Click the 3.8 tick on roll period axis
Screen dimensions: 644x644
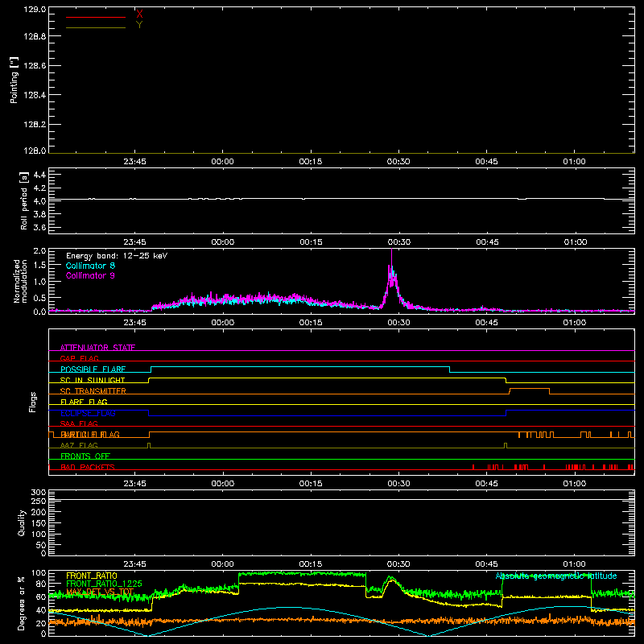tap(39, 214)
